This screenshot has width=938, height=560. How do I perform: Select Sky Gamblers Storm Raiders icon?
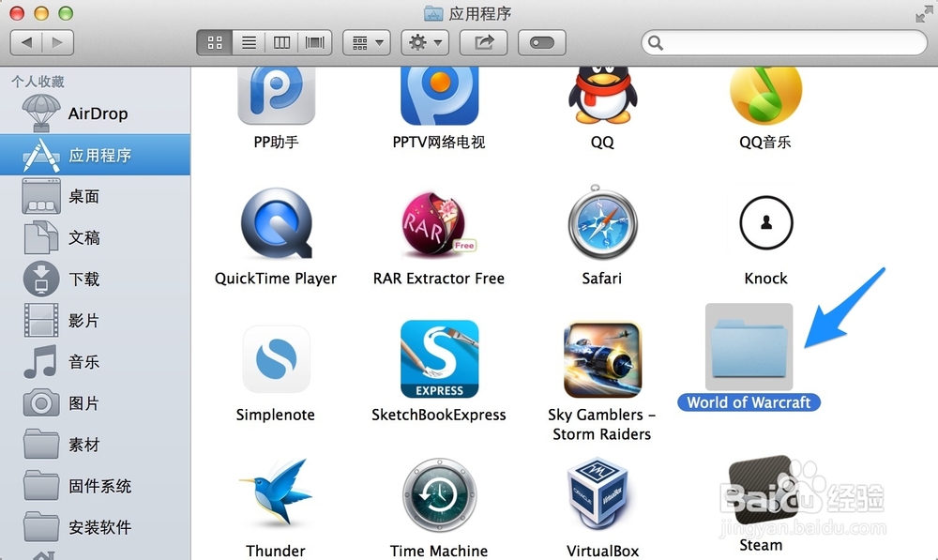coord(602,359)
